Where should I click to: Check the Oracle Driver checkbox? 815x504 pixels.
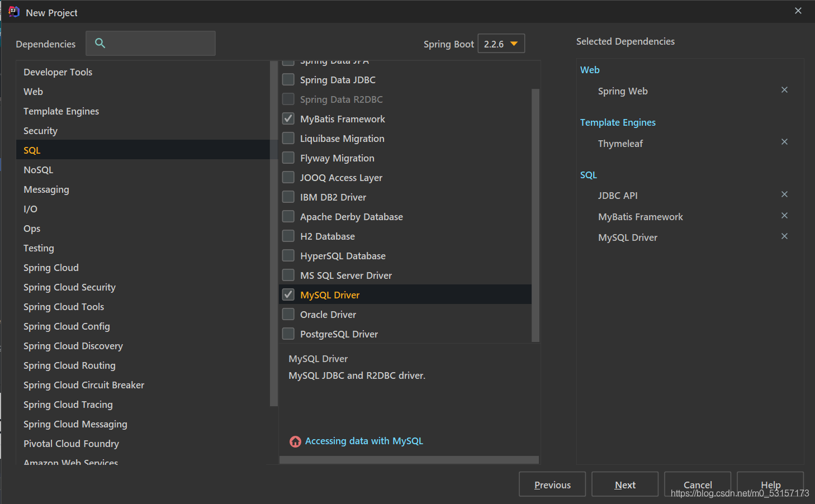click(x=288, y=314)
